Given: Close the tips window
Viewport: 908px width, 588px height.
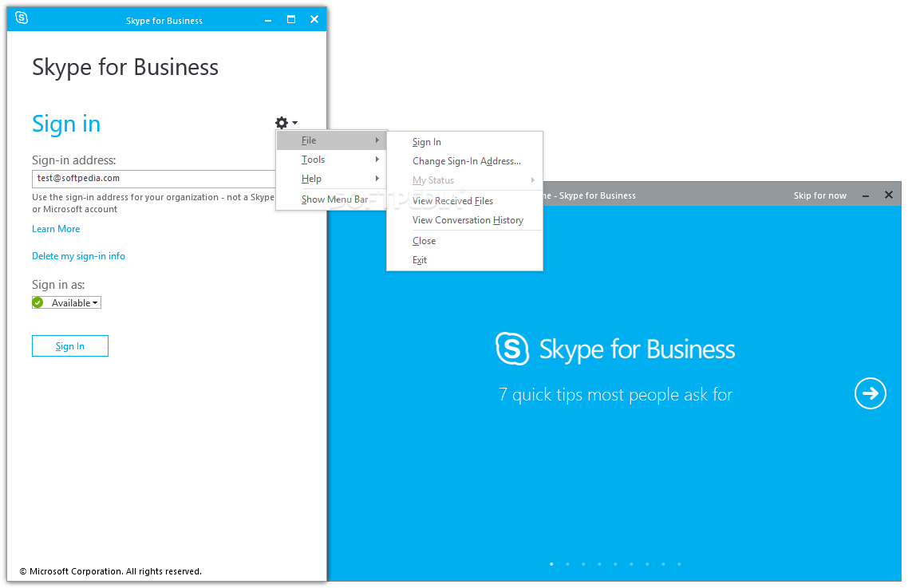Looking at the screenshot, I should click(889, 195).
